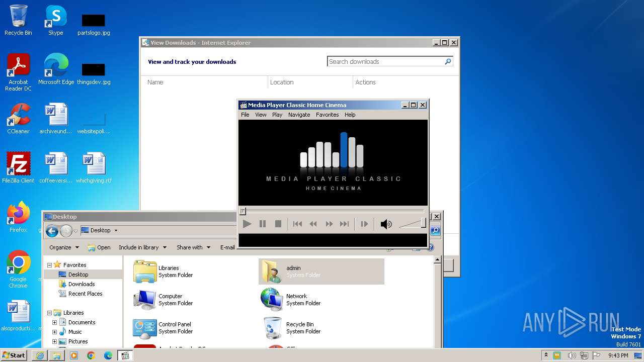Screen dimensions: 644x362
Task: Open the File menu in Media Player Classic
Action: (245, 115)
